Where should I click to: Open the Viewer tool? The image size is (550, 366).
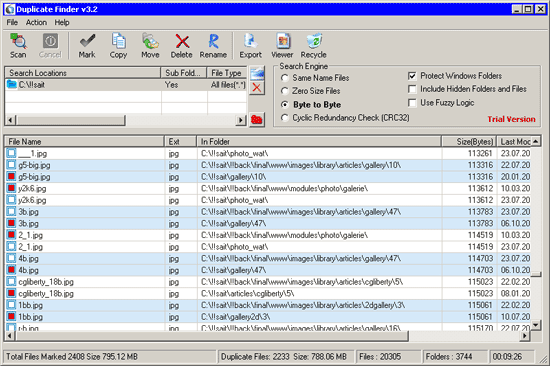click(282, 46)
